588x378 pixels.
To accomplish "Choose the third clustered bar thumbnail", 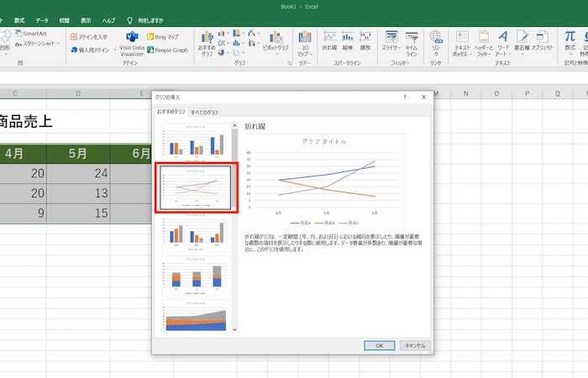I will [x=195, y=232].
